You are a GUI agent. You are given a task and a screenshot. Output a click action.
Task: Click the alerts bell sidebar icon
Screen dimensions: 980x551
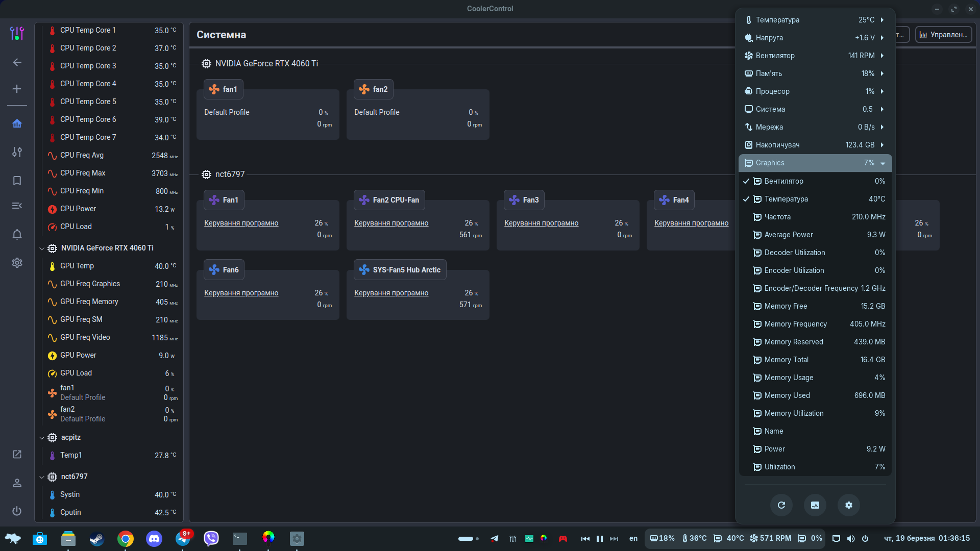17,234
